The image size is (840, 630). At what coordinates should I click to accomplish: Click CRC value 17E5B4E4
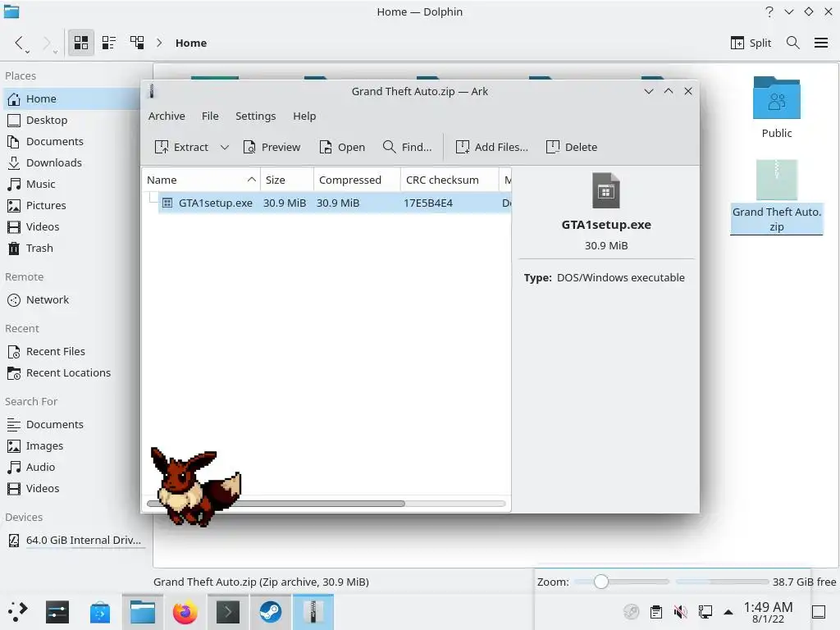tap(428, 203)
